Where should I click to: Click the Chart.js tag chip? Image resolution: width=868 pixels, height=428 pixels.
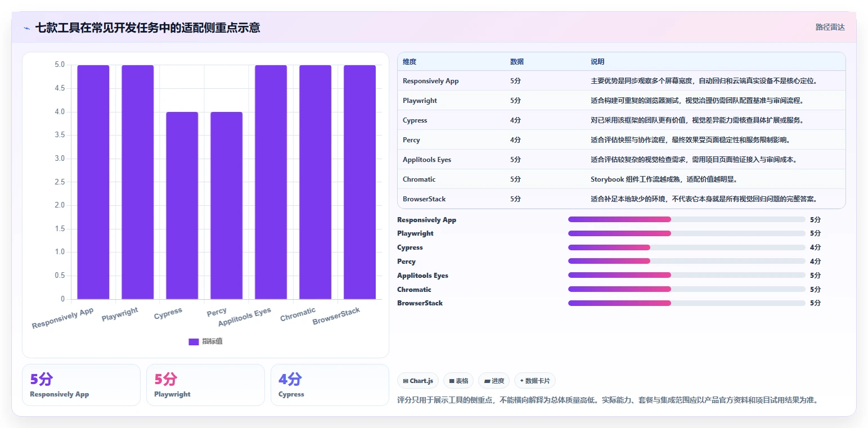tap(418, 381)
